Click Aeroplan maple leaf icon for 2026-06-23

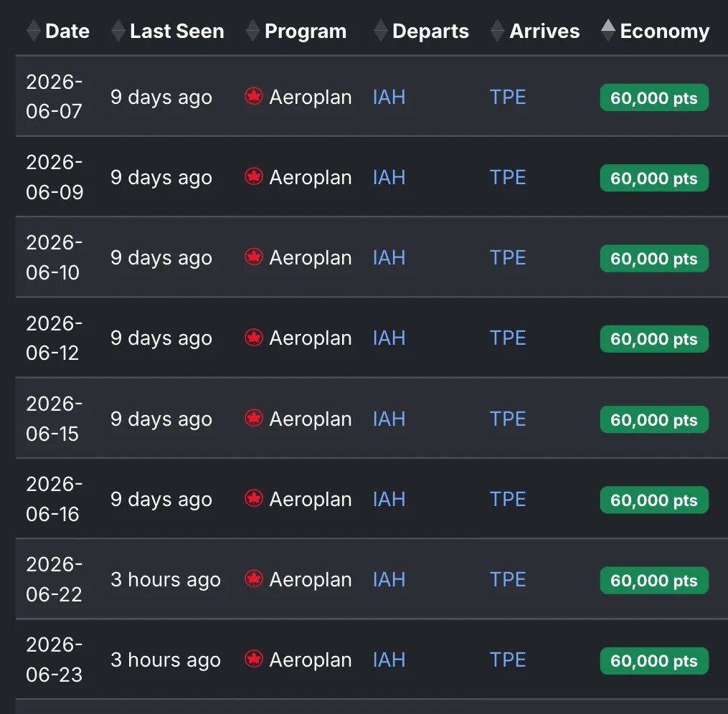click(x=254, y=660)
